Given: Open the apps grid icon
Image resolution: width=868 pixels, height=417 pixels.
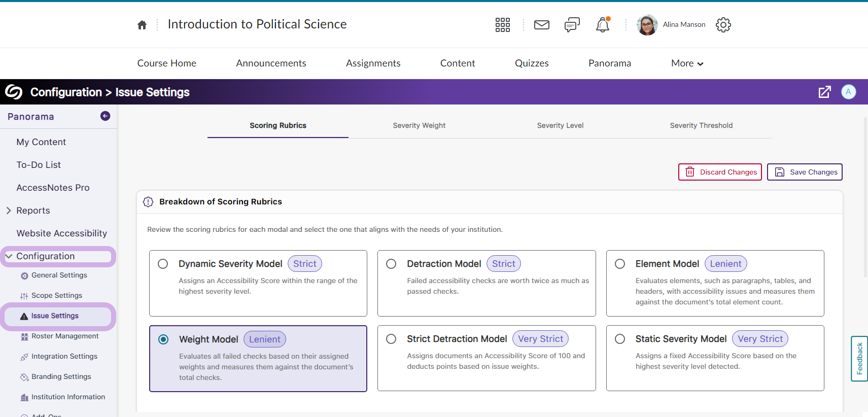Looking at the screenshot, I should [502, 25].
